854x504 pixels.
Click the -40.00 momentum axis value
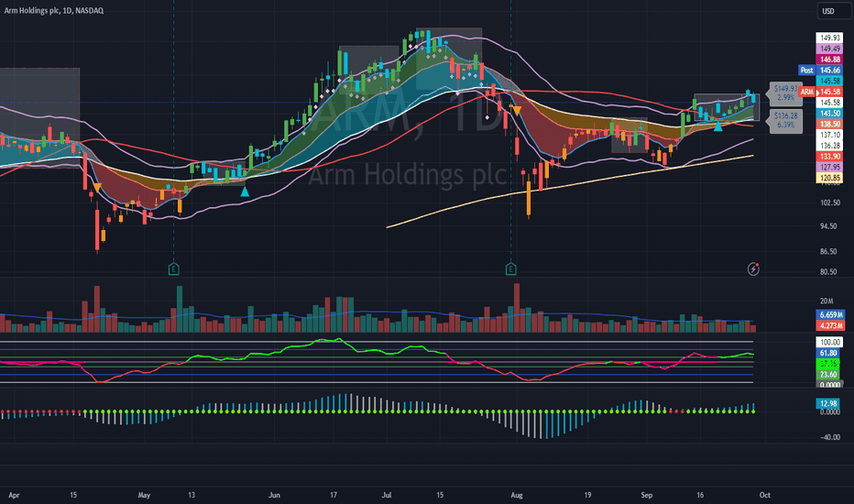829,437
